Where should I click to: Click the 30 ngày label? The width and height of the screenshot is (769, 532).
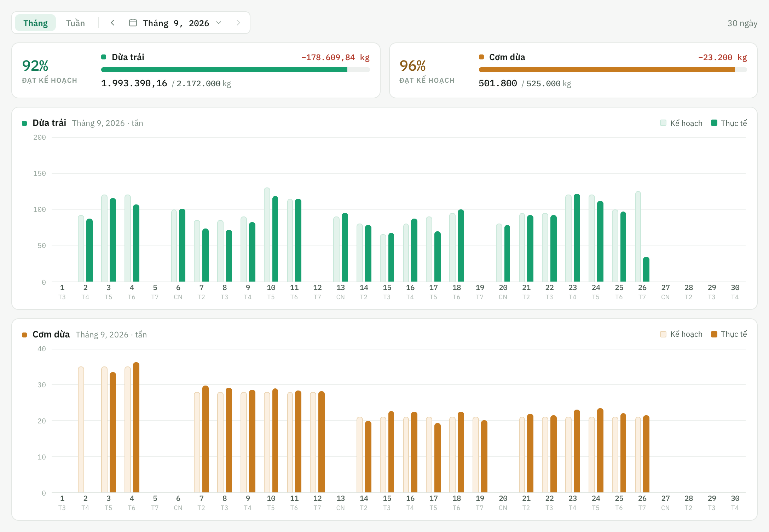[742, 23]
